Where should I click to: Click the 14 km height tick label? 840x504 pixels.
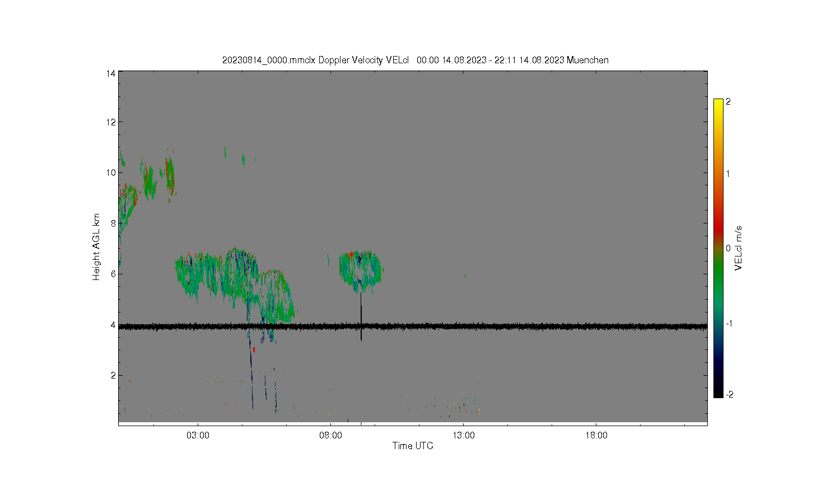(x=111, y=73)
